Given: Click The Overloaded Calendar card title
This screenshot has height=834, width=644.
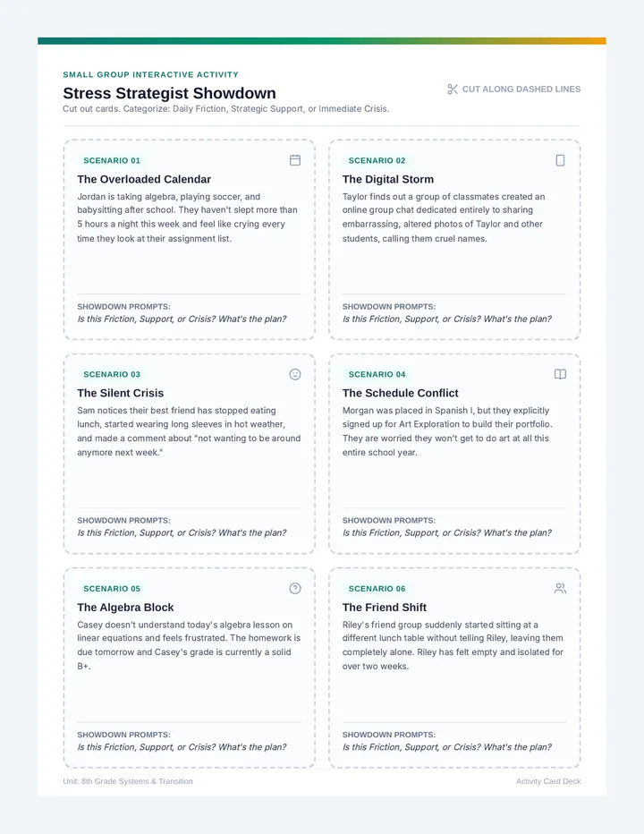Looking at the screenshot, I should [x=144, y=179].
